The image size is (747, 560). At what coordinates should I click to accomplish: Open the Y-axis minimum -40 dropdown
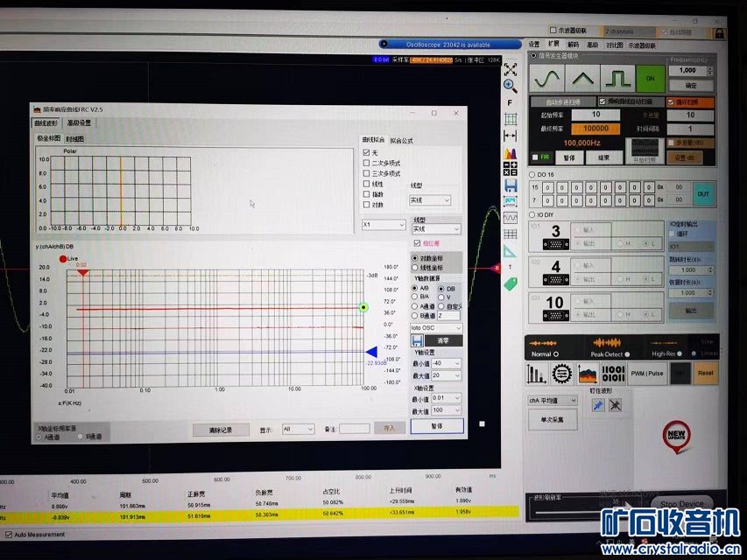(x=447, y=363)
